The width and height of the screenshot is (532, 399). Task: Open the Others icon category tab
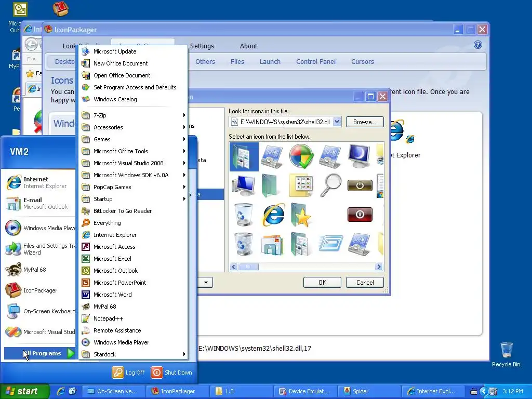point(205,61)
